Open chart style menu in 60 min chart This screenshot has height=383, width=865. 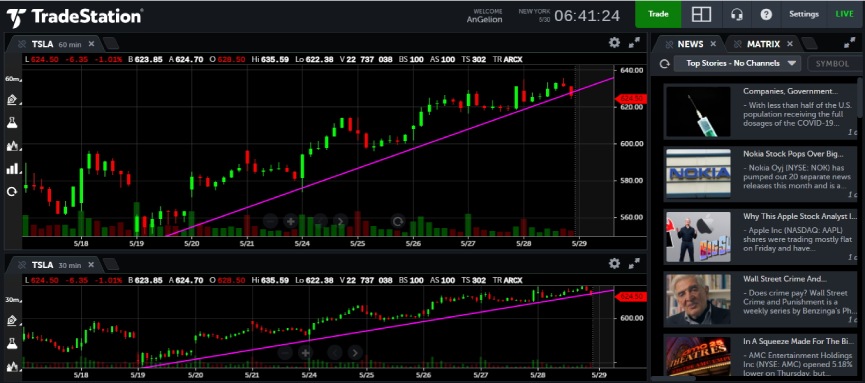pos(12,146)
